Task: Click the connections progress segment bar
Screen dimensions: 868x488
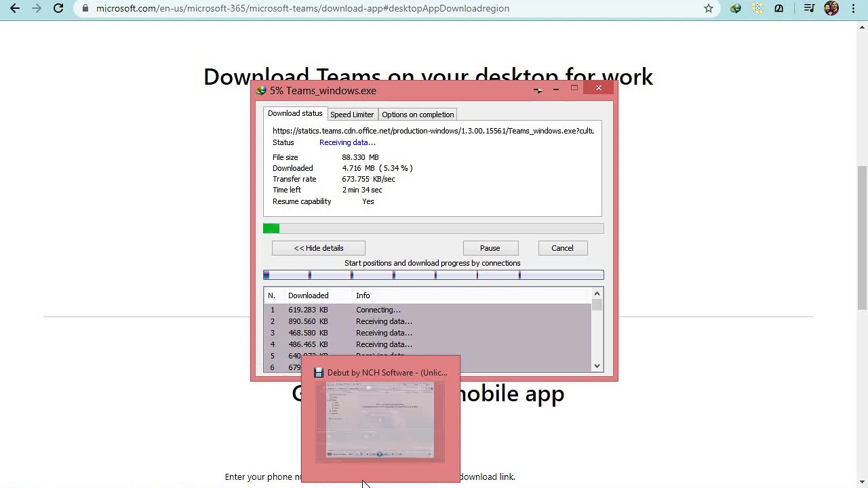Action: [x=433, y=274]
